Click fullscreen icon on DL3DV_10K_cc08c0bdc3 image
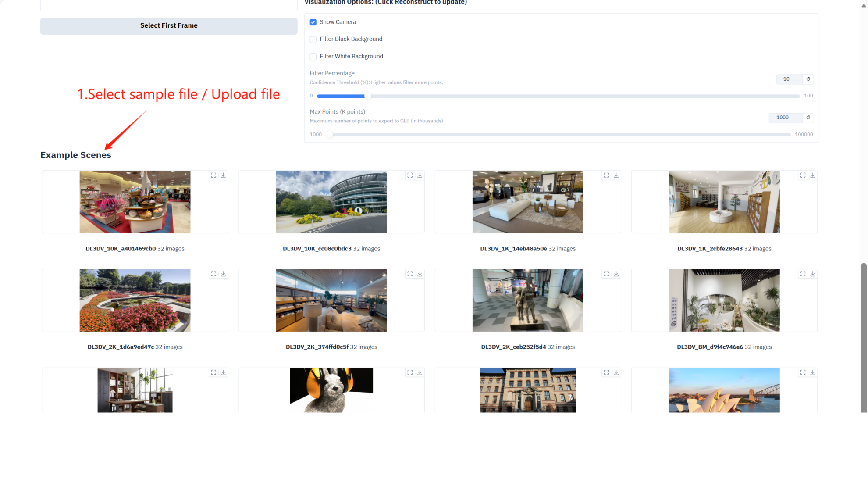 pyautogui.click(x=410, y=175)
